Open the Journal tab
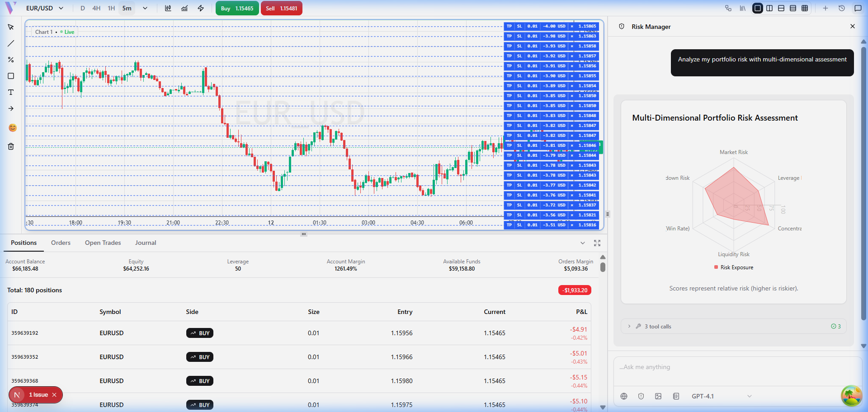 coord(146,243)
